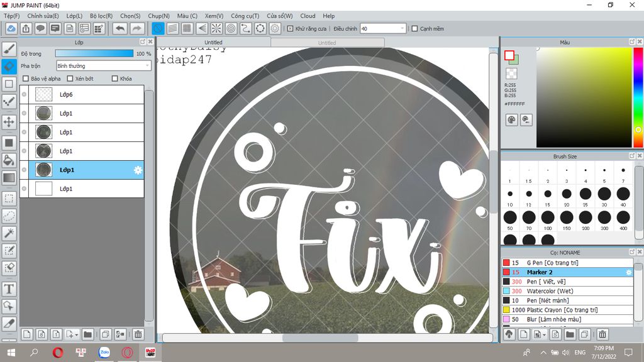The width and height of the screenshot is (644, 362).
Task: Enable the grid snap guide
Action: [187, 29]
